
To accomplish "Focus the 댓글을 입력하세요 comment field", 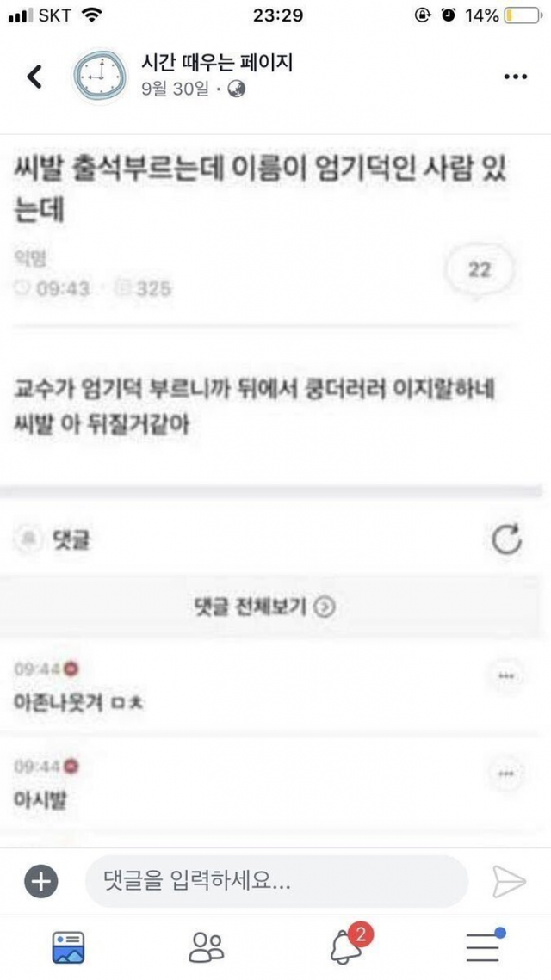I will pyautogui.click(x=276, y=882).
